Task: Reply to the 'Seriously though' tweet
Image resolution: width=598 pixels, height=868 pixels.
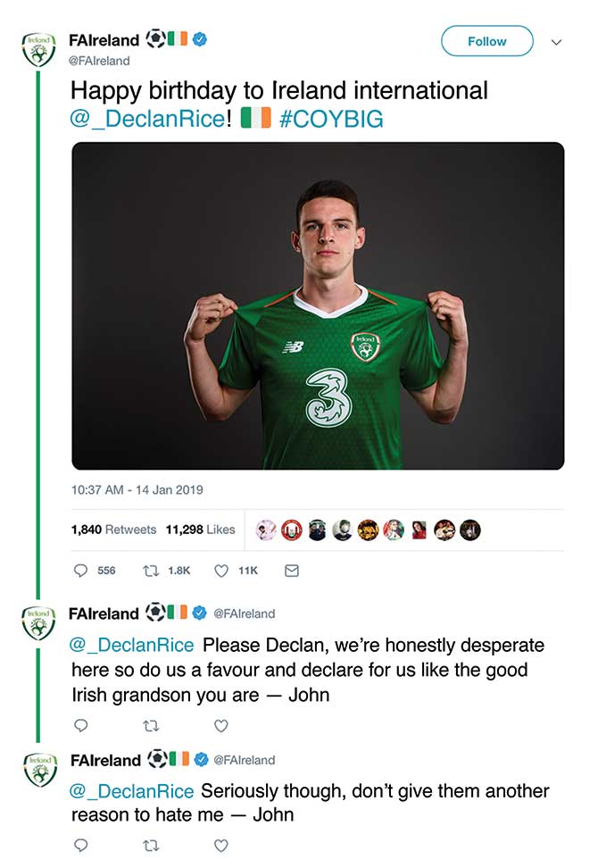Action: [x=80, y=845]
